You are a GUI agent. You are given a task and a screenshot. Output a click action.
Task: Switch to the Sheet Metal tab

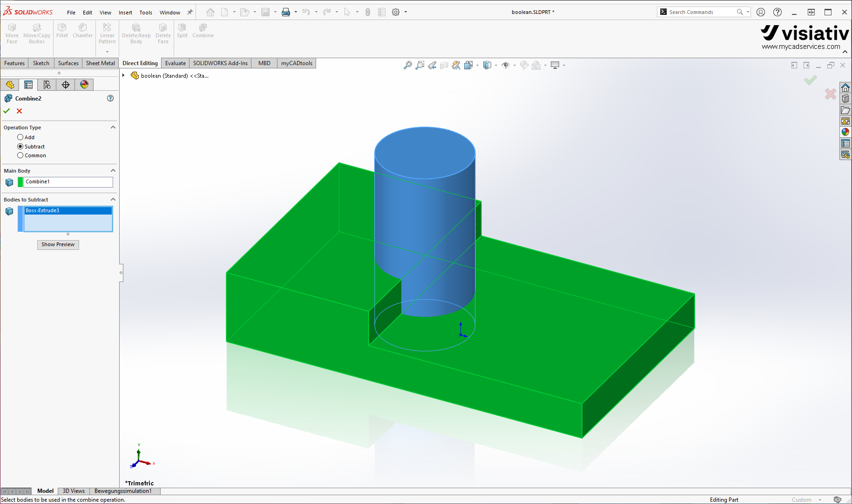(x=101, y=63)
